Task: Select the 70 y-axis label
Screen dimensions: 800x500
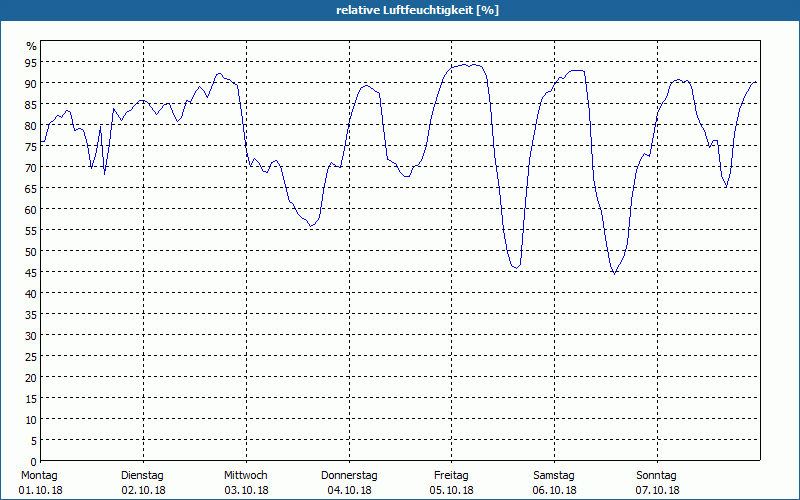Action: point(32,167)
